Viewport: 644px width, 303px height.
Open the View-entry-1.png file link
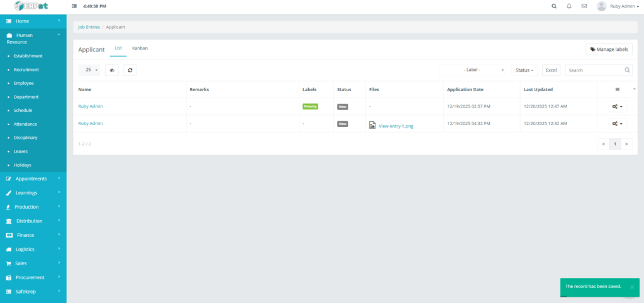click(x=396, y=126)
